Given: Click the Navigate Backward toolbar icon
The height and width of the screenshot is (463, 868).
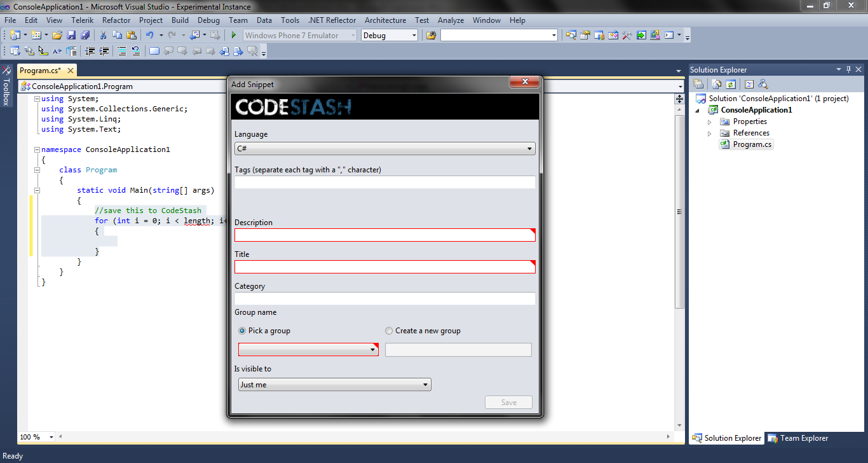Looking at the screenshot, I should [x=194, y=36].
